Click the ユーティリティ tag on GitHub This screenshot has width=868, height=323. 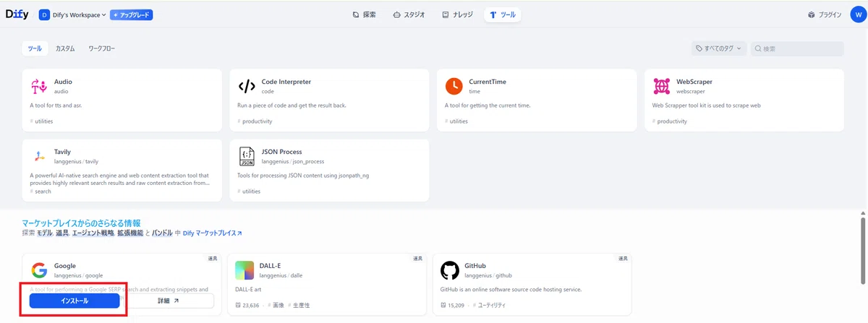(x=488, y=306)
